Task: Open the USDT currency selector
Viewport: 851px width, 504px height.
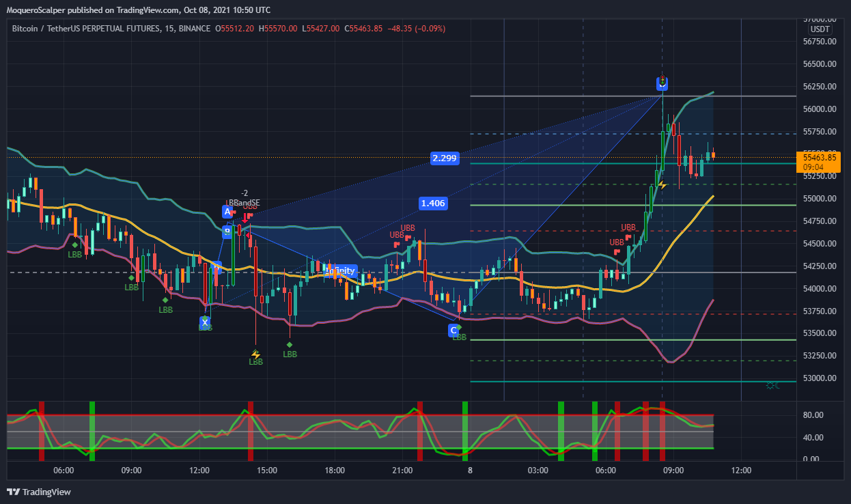Action: tap(820, 29)
